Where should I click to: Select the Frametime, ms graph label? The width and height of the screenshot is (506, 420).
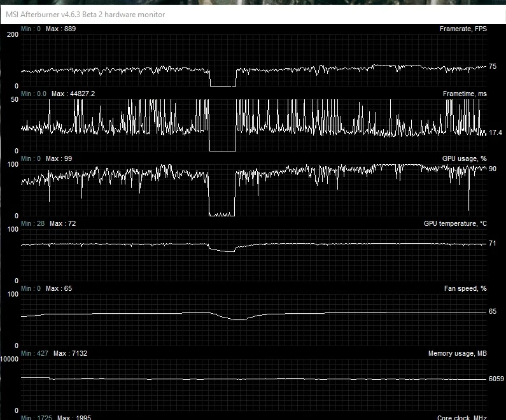(x=465, y=94)
